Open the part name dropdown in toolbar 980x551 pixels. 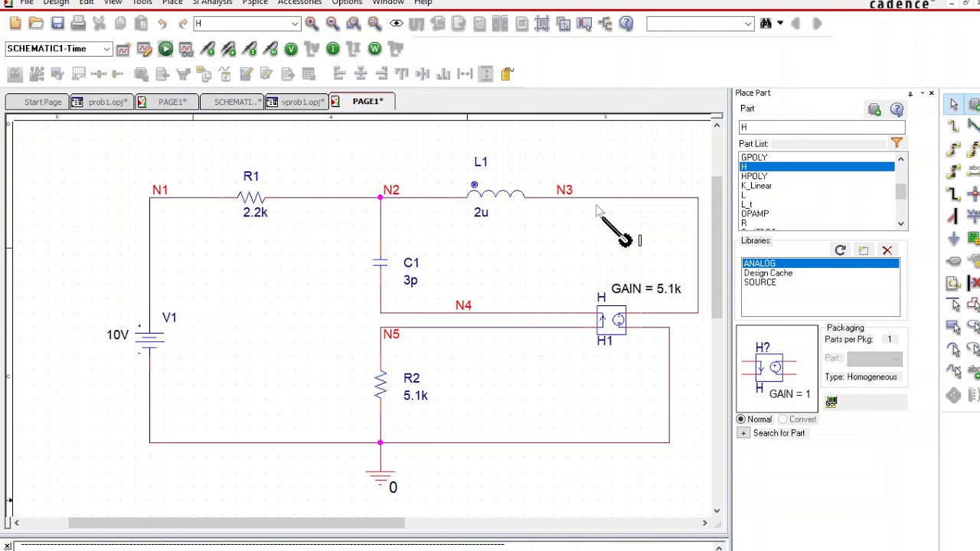point(295,24)
